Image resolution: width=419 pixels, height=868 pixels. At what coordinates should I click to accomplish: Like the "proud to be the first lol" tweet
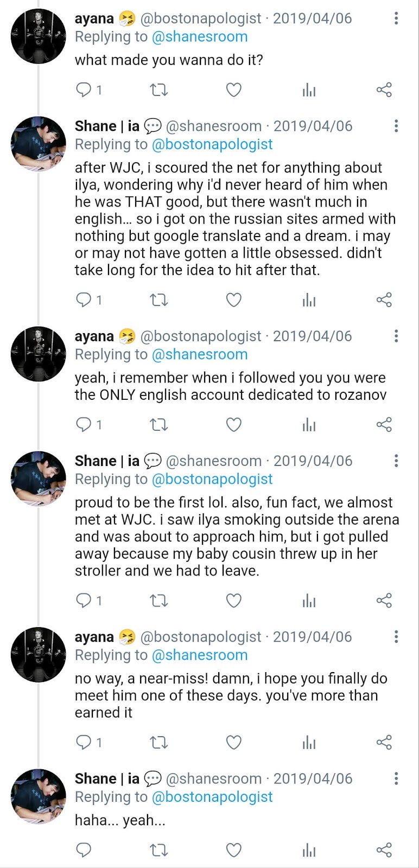[x=233, y=601]
